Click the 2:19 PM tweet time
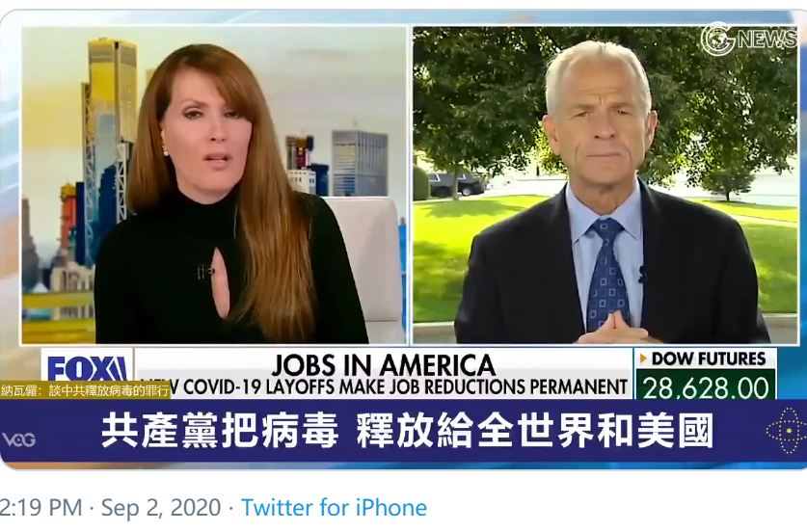807x532 pixels. click(41, 508)
